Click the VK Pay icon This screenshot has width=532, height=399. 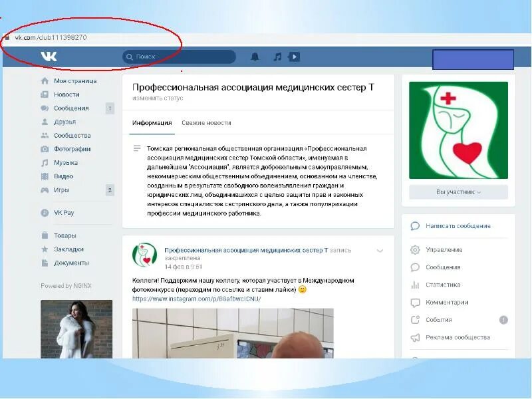[x=45, y=213]
